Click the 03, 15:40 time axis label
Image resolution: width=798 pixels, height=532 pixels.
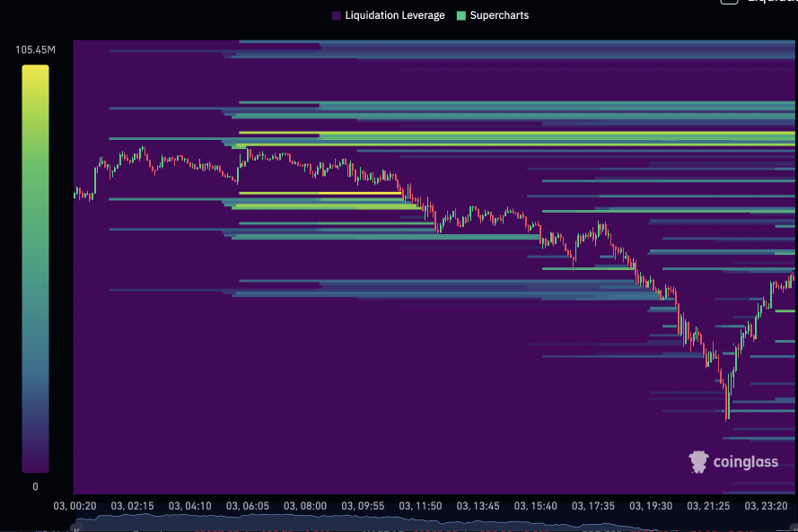[x=535, y=506]
